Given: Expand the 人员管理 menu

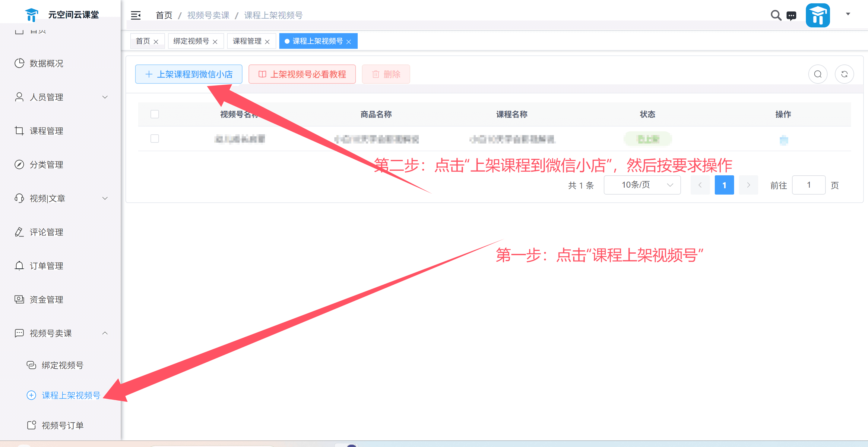Looking at the screenshot, I should coord(46,97).
